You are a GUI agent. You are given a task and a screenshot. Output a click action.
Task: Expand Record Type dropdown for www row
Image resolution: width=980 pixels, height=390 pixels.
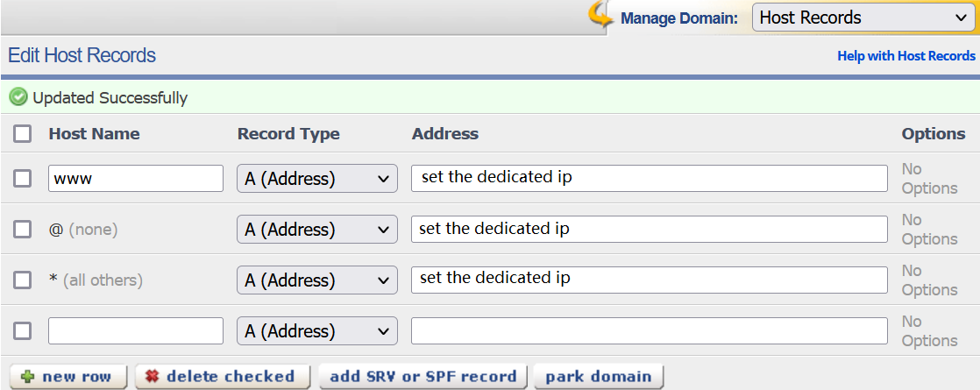click(316, 179)
